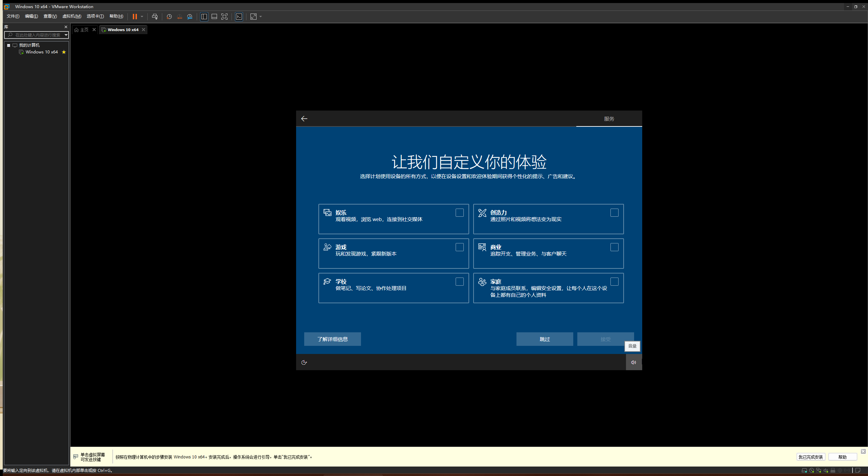Send Ctrl+Alt+Del to the guest
868x476 pixels.
(x=155, y=17)
